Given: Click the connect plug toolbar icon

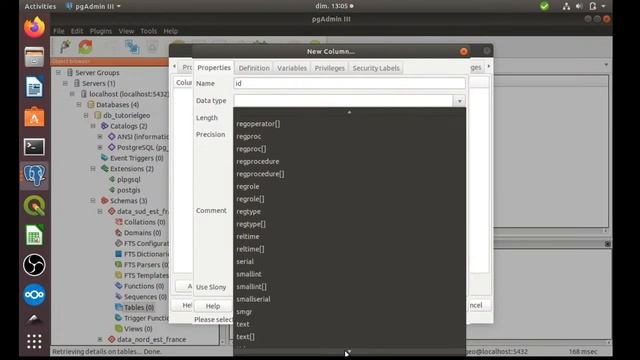Looking at the screenshot, I should pyautogui.click(x=65, y=47).
